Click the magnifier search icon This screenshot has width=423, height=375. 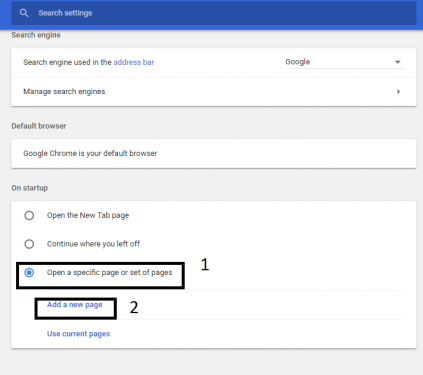(x=24, y=13)
